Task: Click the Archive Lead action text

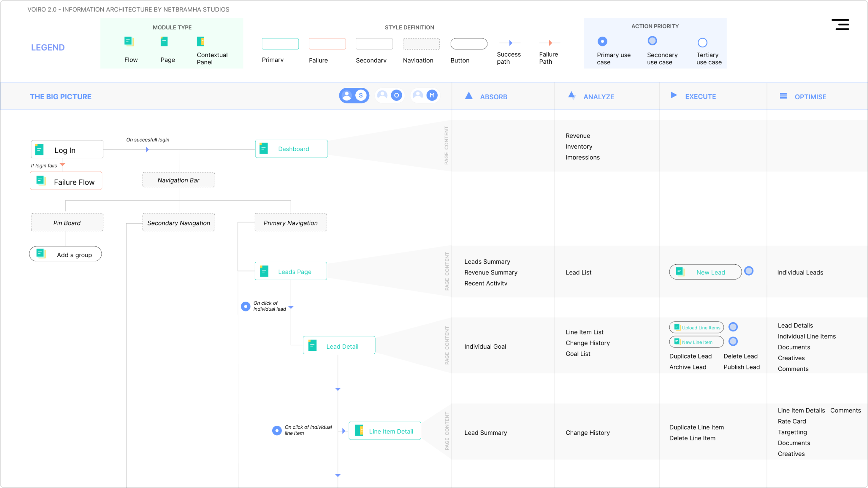Action: click(688, 367)
